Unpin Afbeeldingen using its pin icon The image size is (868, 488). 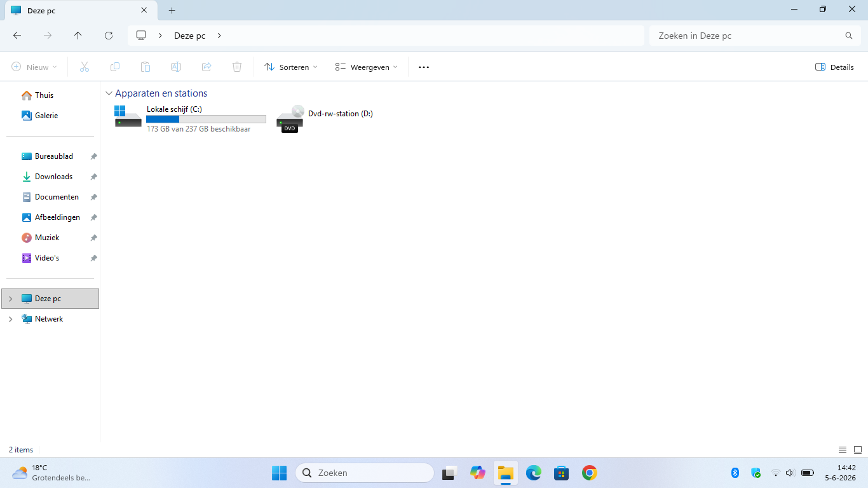pyautogui.click(x=93, y=217)
